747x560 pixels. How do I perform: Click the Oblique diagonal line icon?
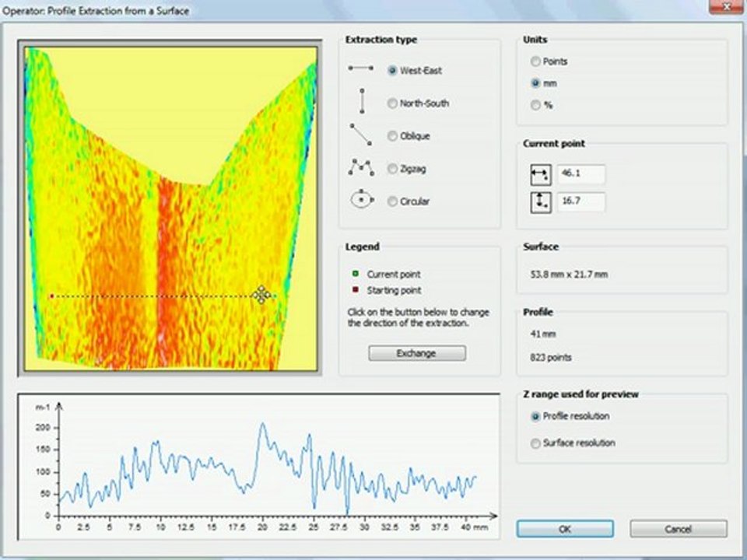[x=361, y=135]
